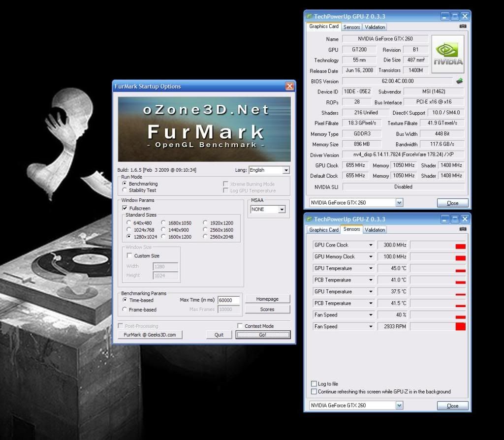
Task: Expand GPU Core Clock sensor dropdown
Action: point(371,245)
